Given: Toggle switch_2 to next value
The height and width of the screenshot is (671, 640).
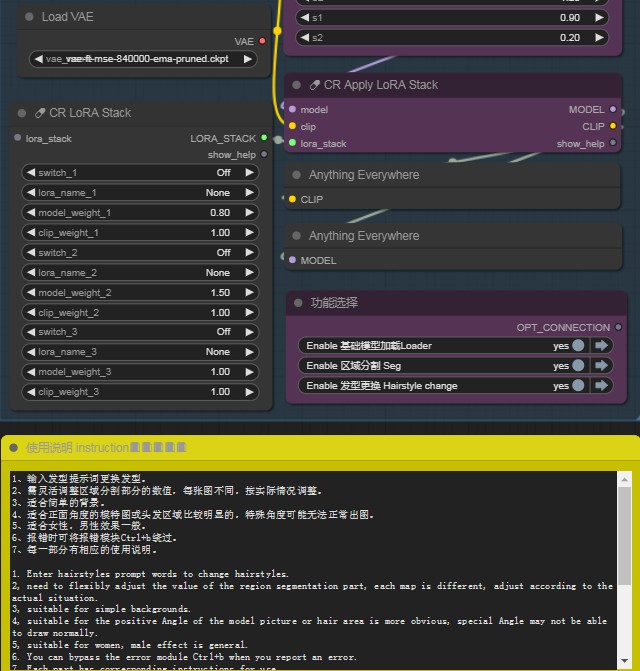Looking at the screenshot, I should [249, 252].
